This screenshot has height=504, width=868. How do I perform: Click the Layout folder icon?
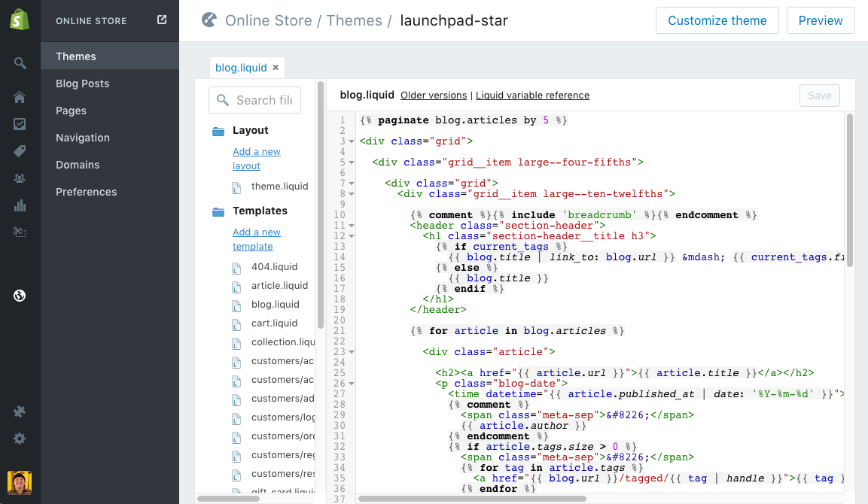point(218,131)
